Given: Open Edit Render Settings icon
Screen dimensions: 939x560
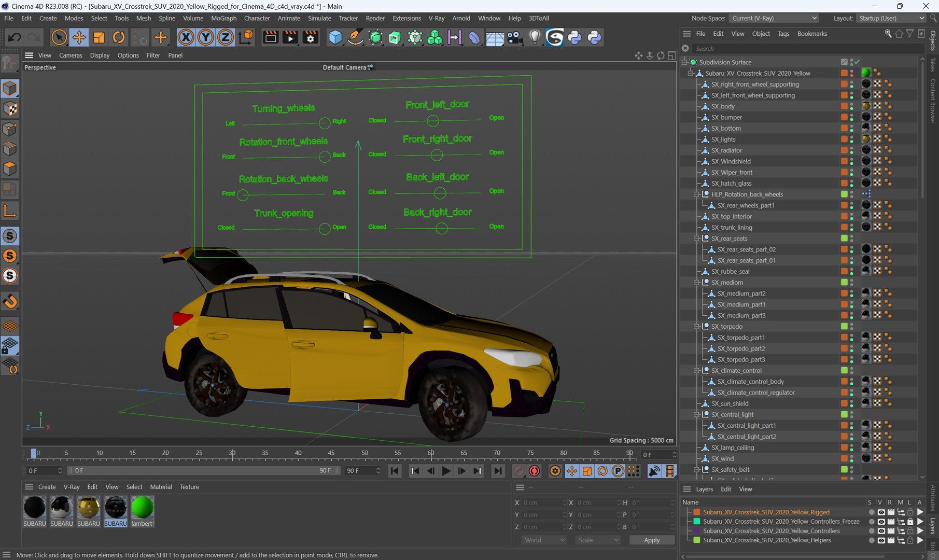Looking at the screenshot, I should [310, 37].
